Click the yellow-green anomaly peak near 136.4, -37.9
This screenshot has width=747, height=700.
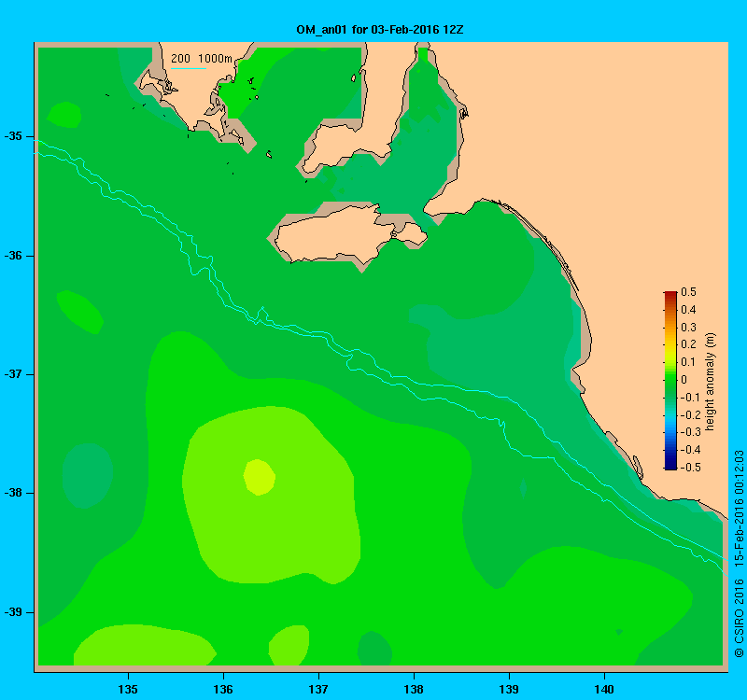point(260,477)
